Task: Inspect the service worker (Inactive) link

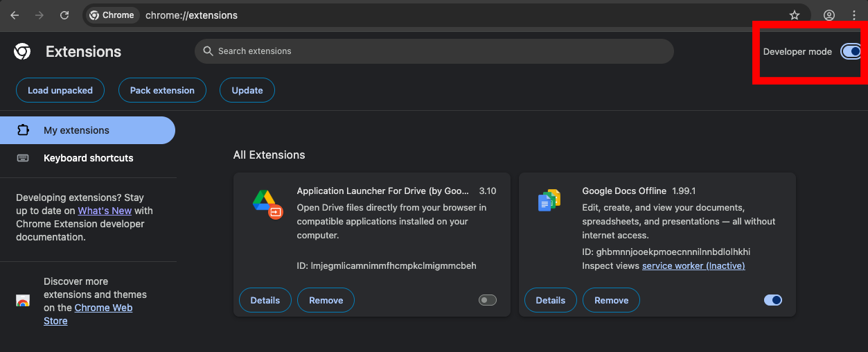Action: tap(693, 265)
